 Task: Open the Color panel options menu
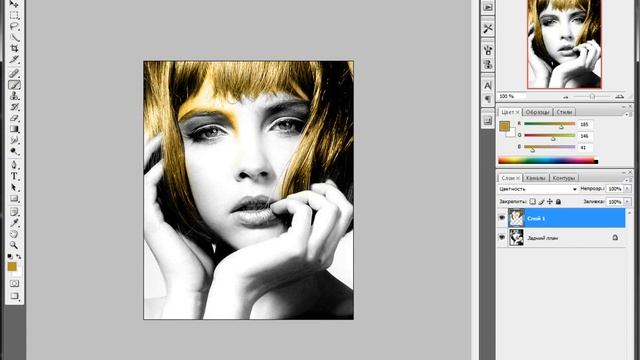(x=627, y=115)
